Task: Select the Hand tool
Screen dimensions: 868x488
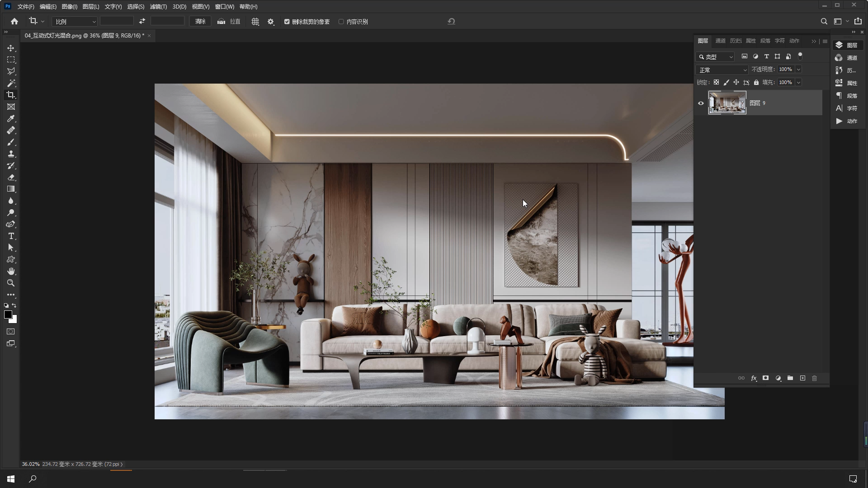Action: click(11, 271)
